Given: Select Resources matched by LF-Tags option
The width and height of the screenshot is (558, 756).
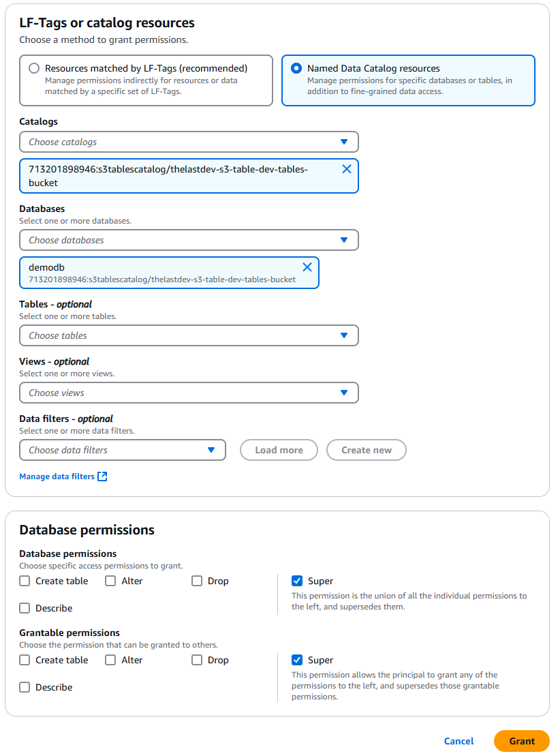Looking at the screenshot, I should point(33,68).
